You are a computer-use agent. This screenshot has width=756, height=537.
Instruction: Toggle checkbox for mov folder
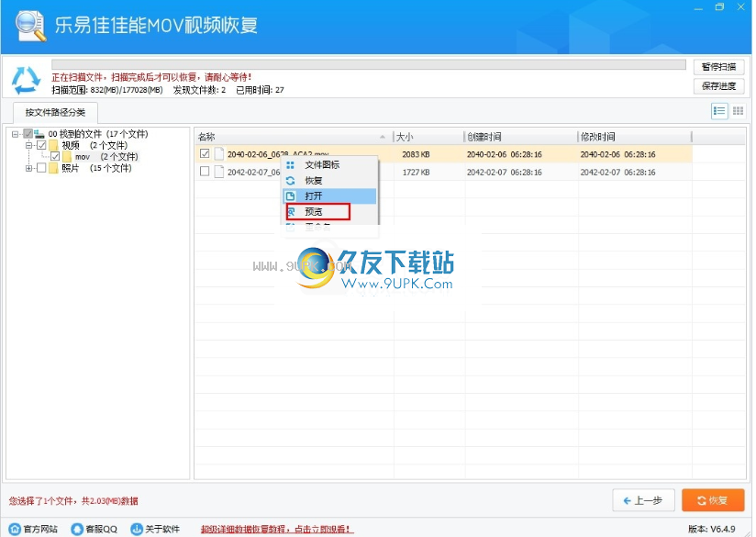coord(55,157)
